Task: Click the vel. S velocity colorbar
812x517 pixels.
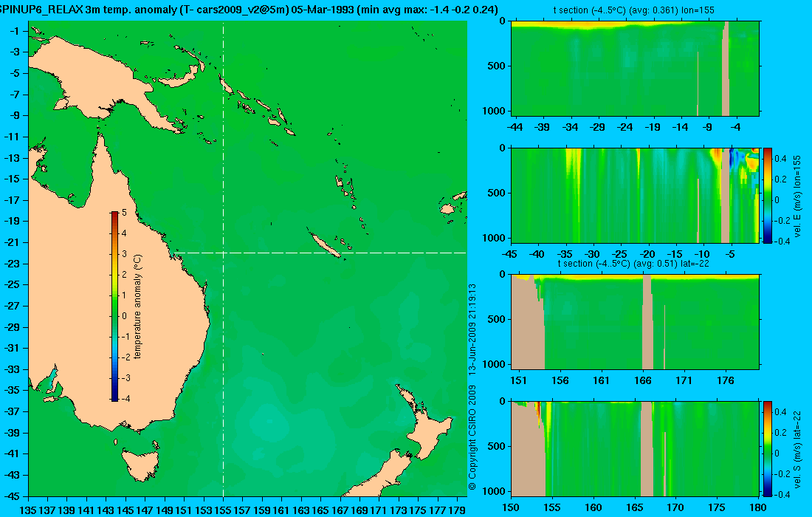Action: coord(767,448)
